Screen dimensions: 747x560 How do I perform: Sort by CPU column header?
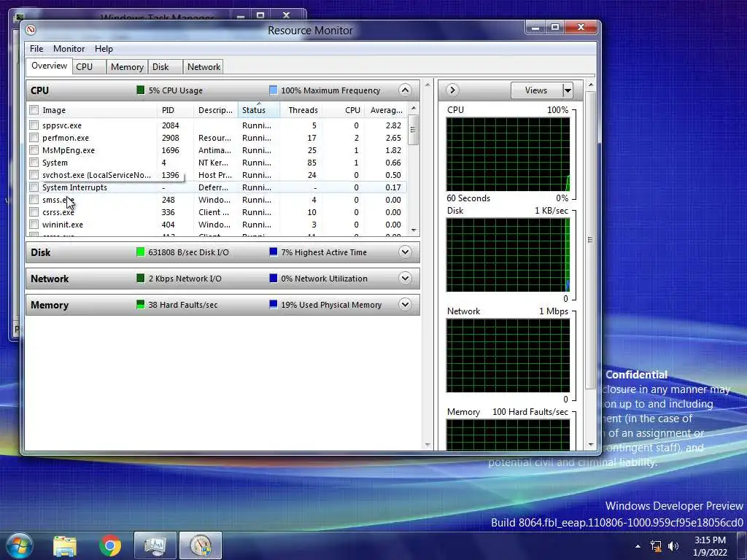[343, 110]
